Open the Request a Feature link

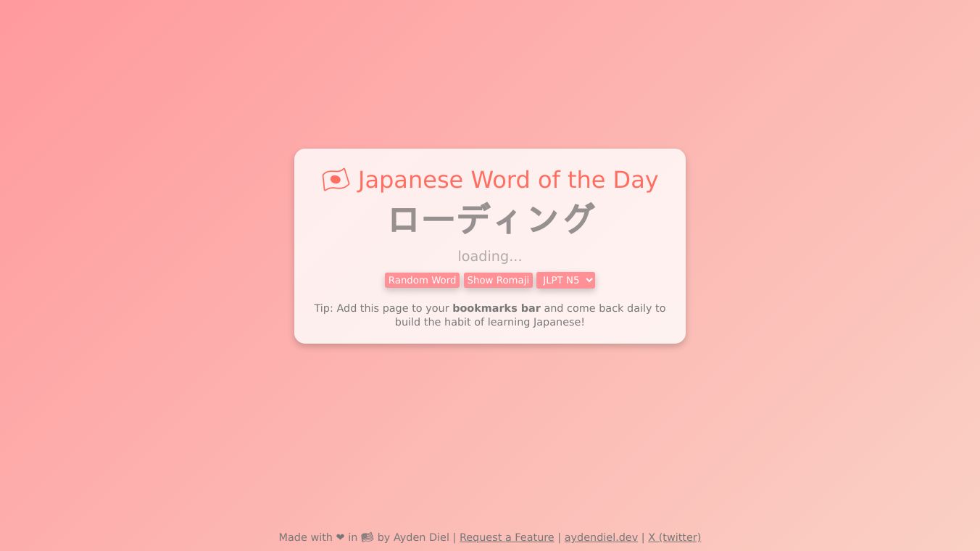point(507,537)
